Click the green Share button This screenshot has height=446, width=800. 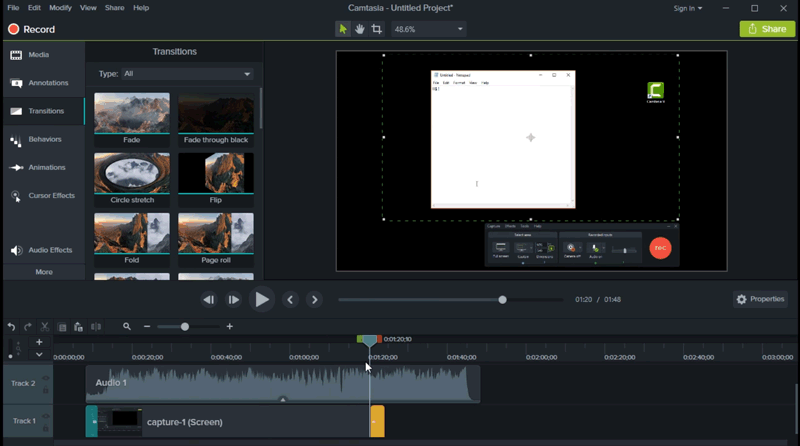click(767, 30)
